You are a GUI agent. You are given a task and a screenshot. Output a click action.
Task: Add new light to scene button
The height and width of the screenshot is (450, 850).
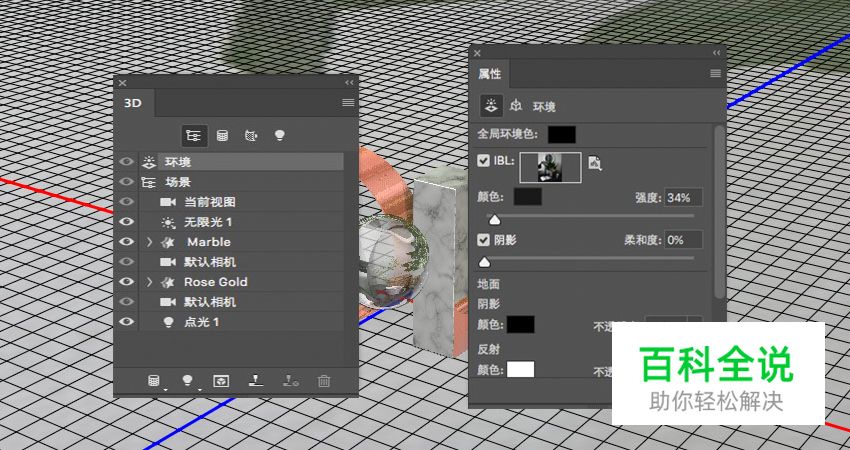tap(189, 381)
